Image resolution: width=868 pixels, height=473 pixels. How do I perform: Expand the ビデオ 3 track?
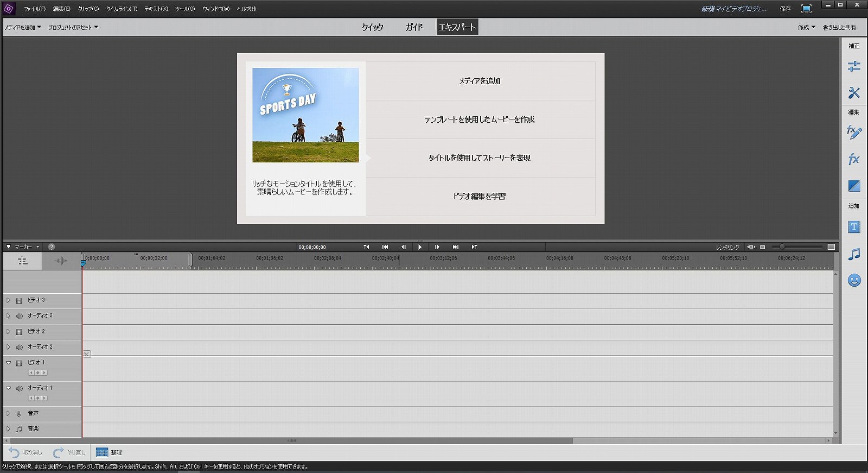pos(8,300)
